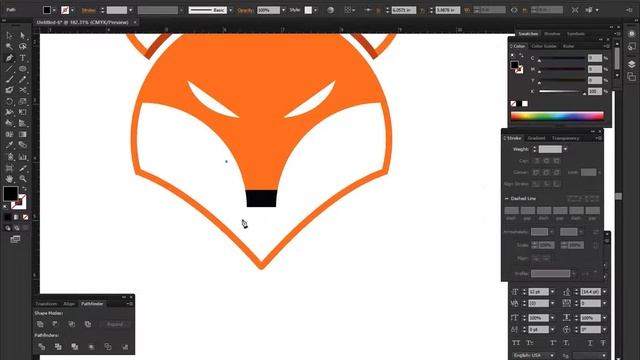Choose the Ellipse shape tool
The height and width of the screenshot is (360, 640).
(22, 69)
